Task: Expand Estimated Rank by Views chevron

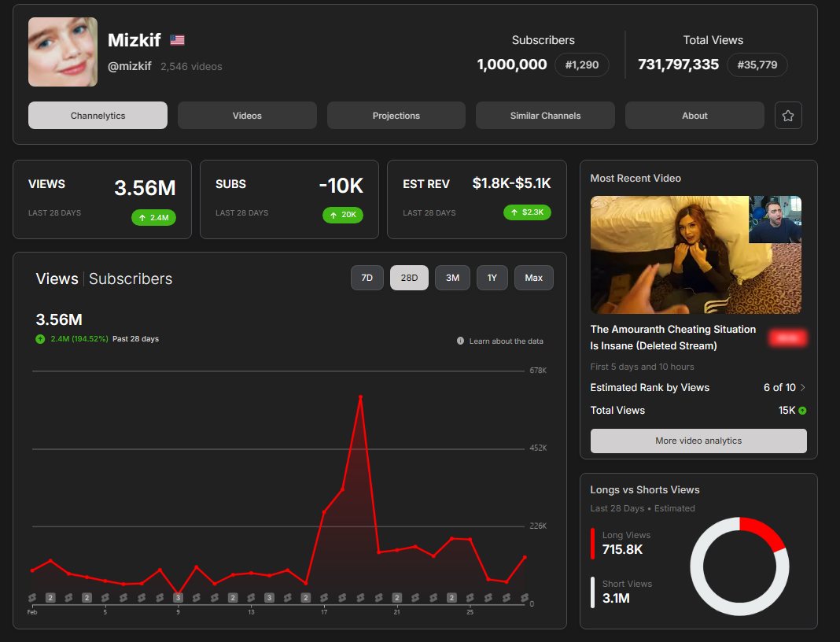Action: pyautogui.click(x=802, y=387)
